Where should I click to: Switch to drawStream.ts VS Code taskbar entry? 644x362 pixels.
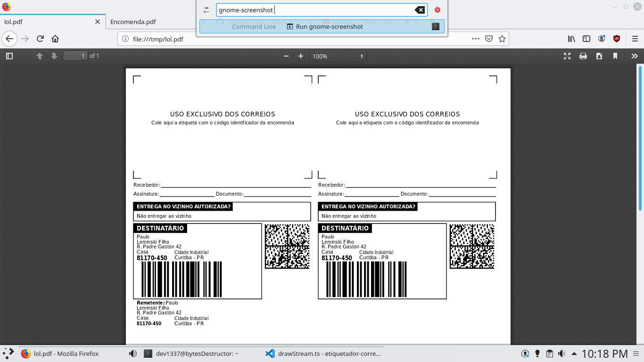pos(323,354)
